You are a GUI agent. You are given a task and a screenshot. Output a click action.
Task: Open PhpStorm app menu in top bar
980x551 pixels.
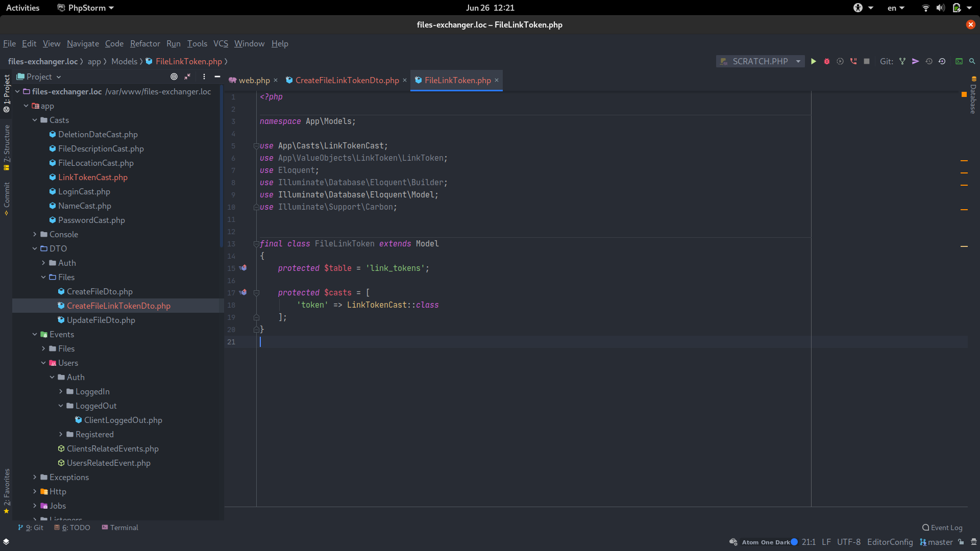click(x=86, y=8)
